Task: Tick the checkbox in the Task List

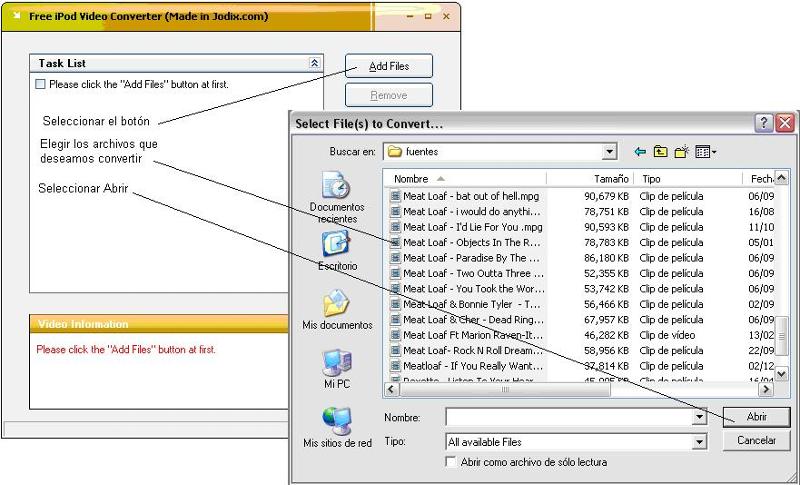Action: tap(40, 84)
